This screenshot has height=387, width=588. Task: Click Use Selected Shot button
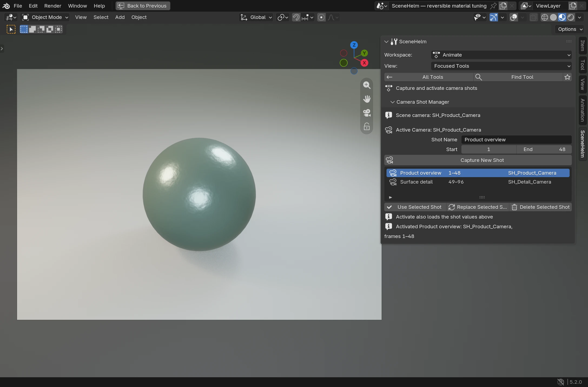click(x=415, y=207)
